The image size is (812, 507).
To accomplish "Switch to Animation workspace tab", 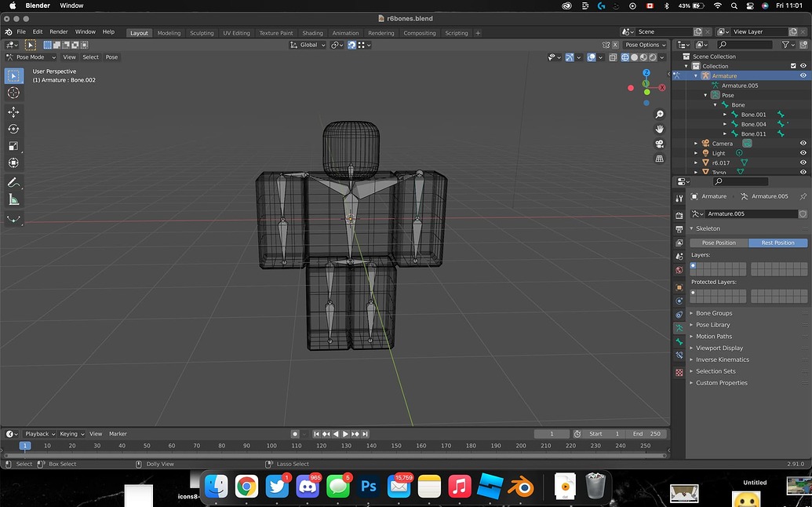I will pyautogui.click(x=345, y=33).
